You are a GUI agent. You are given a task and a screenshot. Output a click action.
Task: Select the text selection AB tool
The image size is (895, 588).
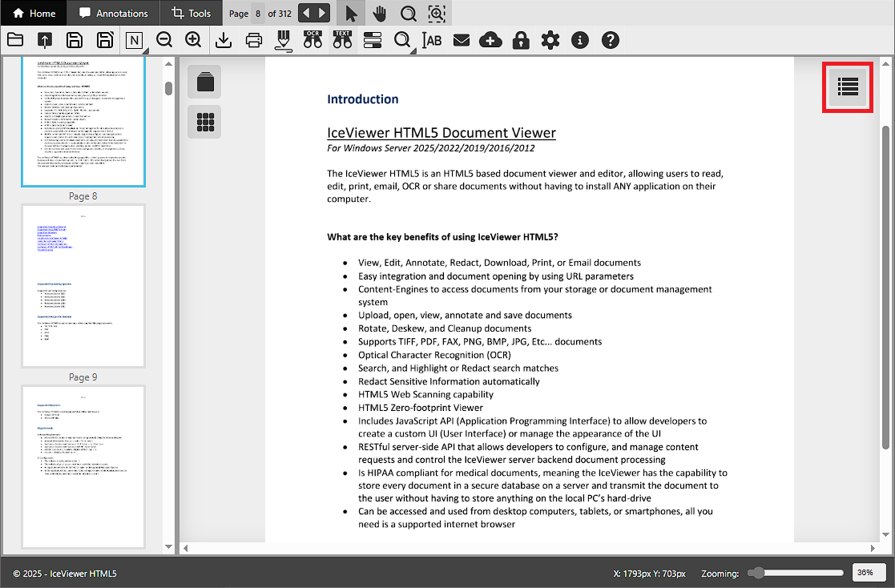(x=432, y=40)
